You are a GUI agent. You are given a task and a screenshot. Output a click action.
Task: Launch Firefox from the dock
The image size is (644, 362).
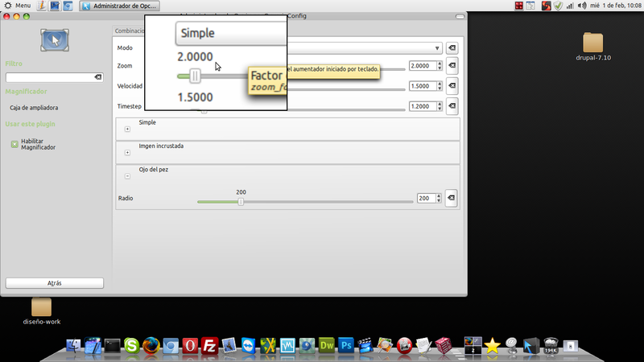[151, 345]
